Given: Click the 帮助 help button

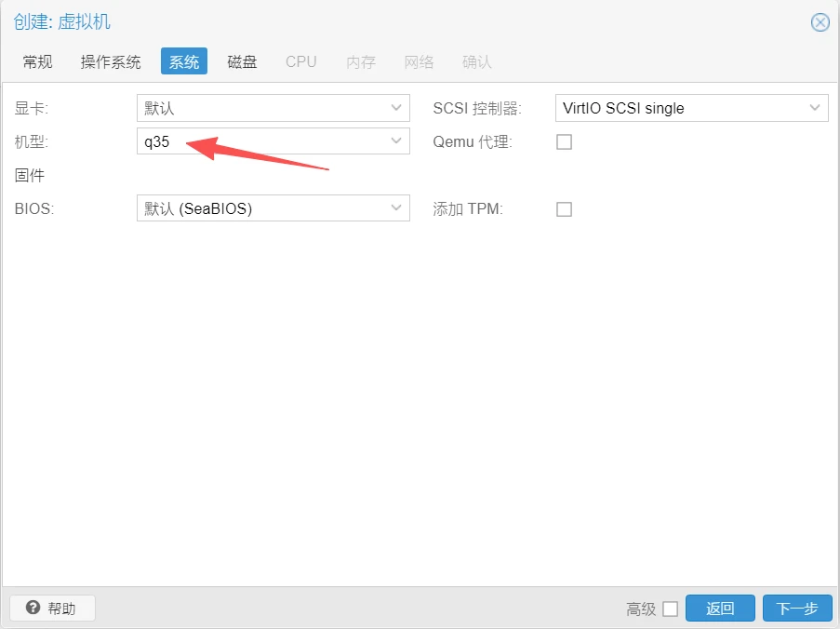Looking at the screenshot, I should (x=52, y=609).
